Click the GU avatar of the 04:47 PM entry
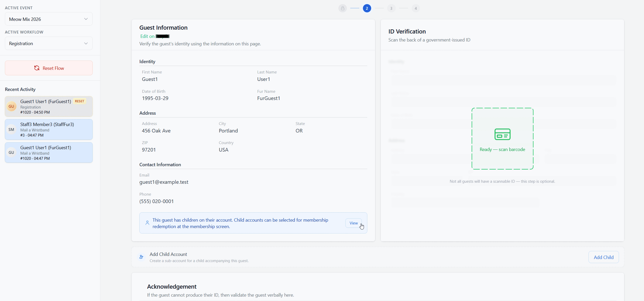644x301 pixels. [x=11, y=153]
